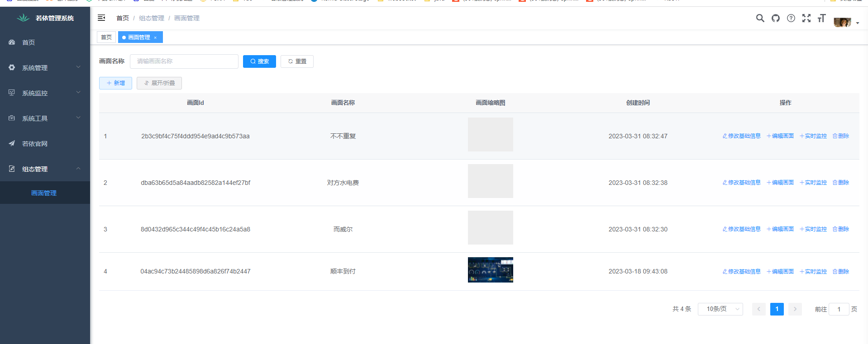This screenshot has width=868, height=344.
Task: Toggle fullscreen mode icon
Action: 806,18
